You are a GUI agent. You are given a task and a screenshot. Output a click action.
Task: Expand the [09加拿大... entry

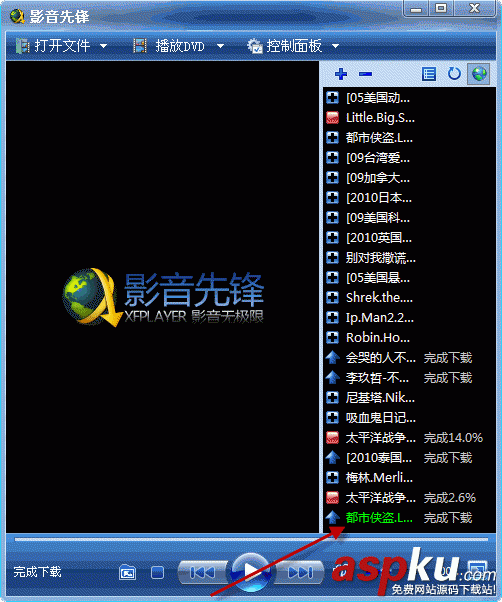click(332, 177)
